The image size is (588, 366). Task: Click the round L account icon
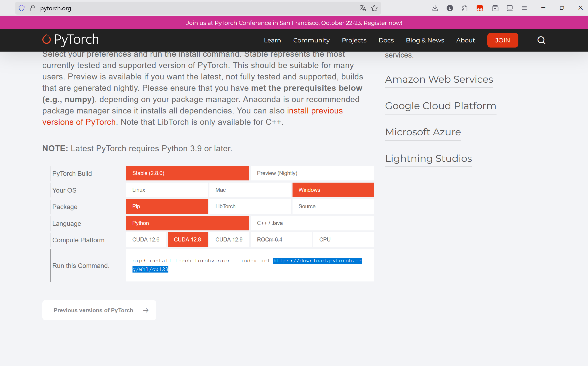coord(450,8)
